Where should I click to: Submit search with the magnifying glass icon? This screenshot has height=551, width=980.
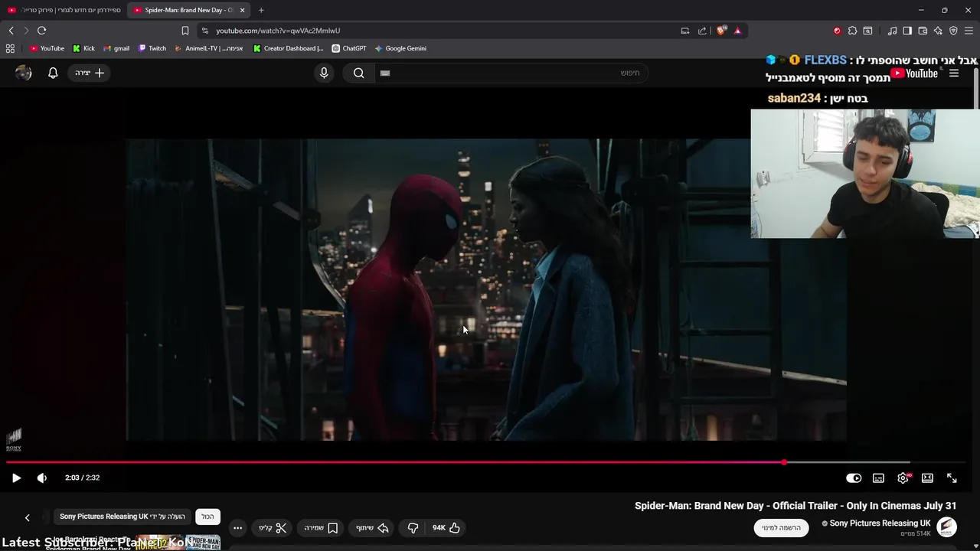358,73
